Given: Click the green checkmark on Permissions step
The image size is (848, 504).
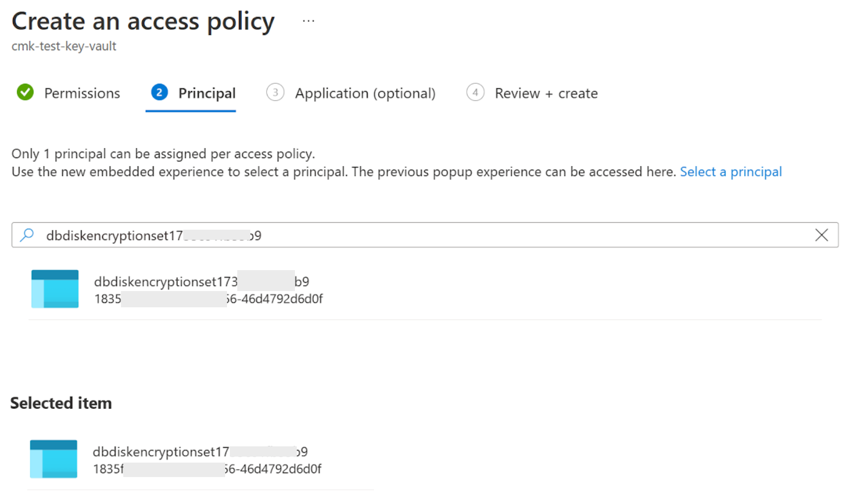Looking at the screenshot, I should click(25, 93).
